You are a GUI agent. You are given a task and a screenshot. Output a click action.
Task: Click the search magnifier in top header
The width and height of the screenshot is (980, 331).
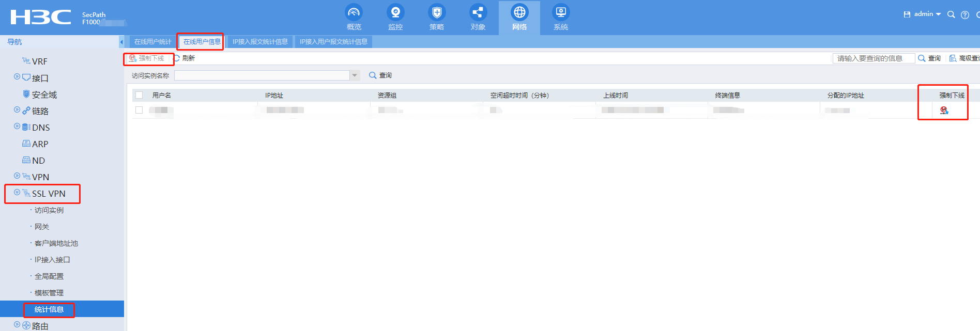coord(951,14)
